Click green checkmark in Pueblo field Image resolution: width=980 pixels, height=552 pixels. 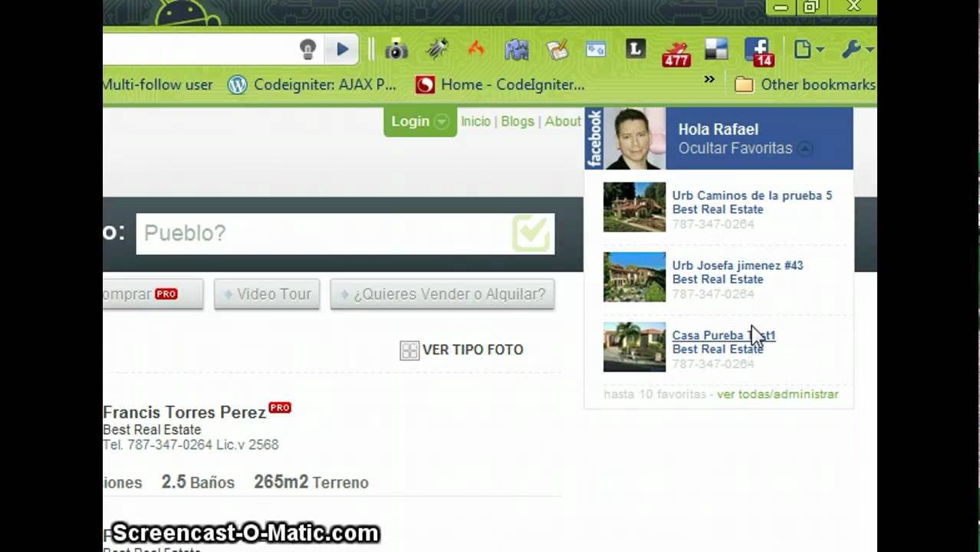click(x=531, y=233)
